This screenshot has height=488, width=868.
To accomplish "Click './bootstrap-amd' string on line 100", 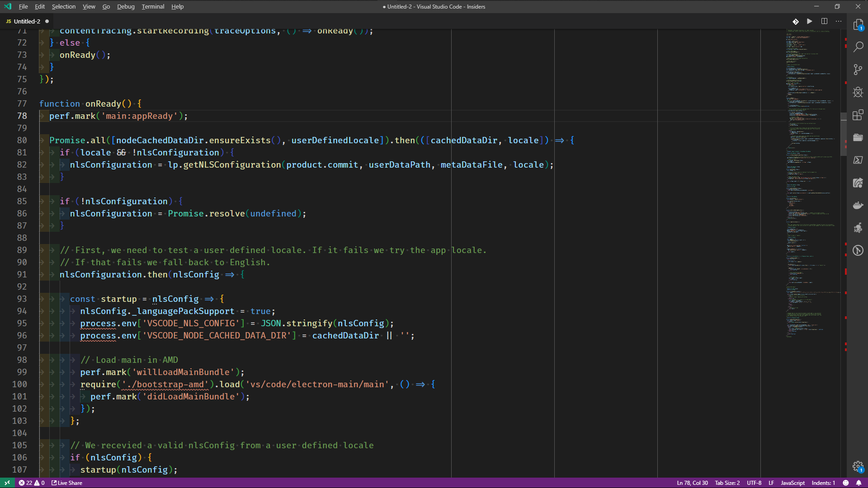I will click(165, 384).
